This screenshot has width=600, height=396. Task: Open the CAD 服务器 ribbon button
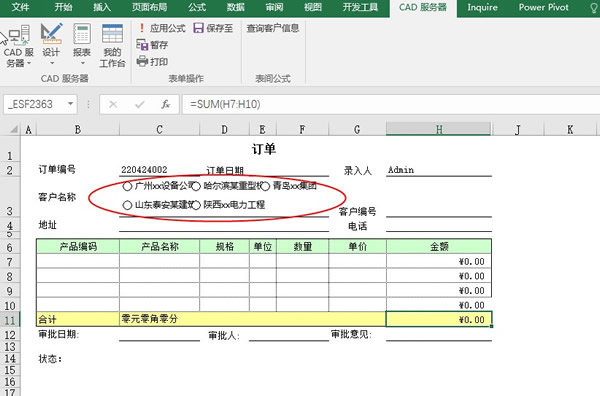(18, 46)
